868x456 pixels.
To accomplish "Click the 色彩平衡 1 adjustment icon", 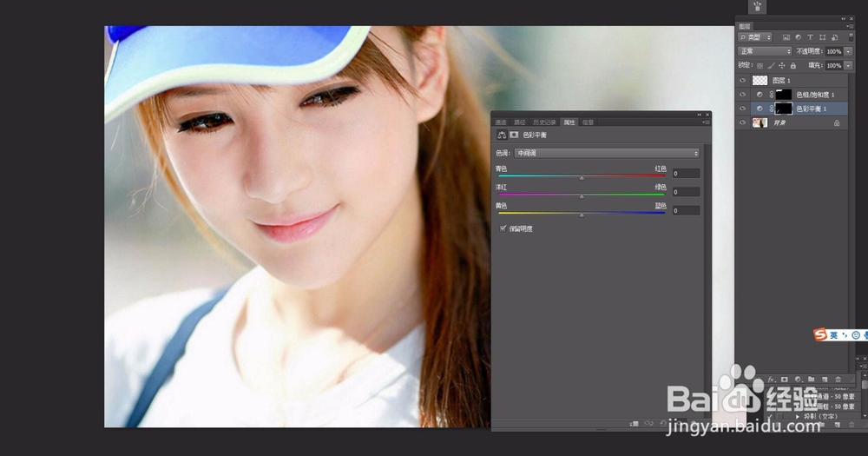I will tap(759, 109).
